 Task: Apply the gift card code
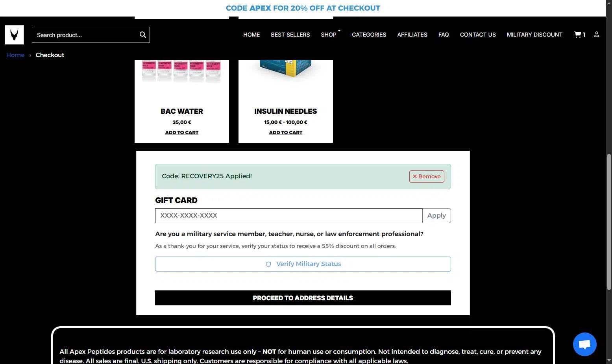tap(436, 216)
